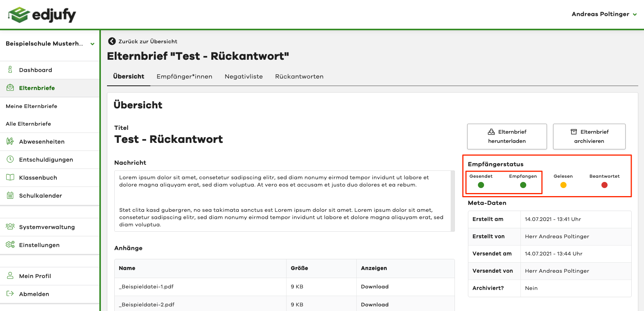Download the _Beispieldatei-1.pdf attachment
The width and height of the screenshot is (644, 311).
(x=374, y=286)
